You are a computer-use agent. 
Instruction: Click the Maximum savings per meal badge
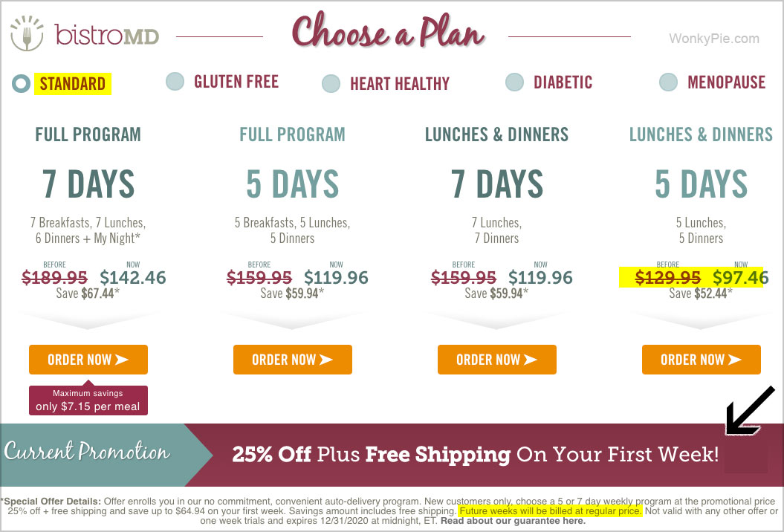click(88, 400)
